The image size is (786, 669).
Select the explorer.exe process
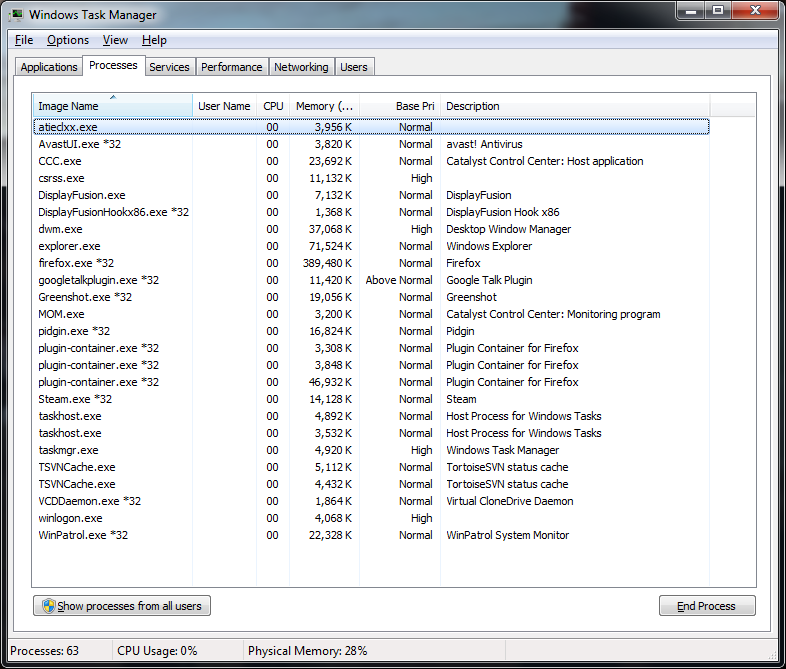[371, 247]
